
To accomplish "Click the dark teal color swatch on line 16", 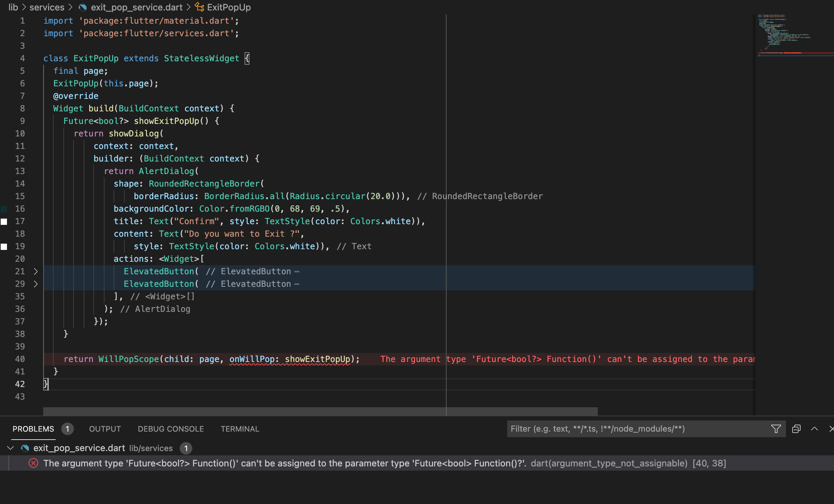I will [x=4, y=209].
